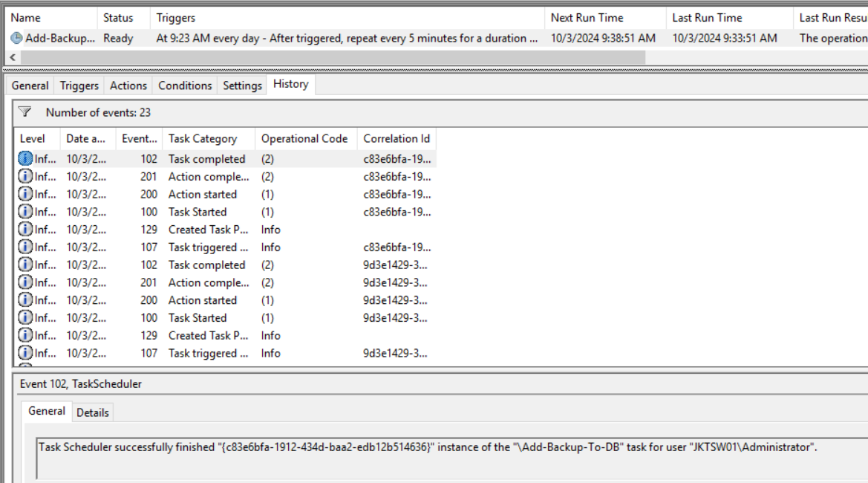
Task: Go to the Conditions tab
Action: coord(185,85)
